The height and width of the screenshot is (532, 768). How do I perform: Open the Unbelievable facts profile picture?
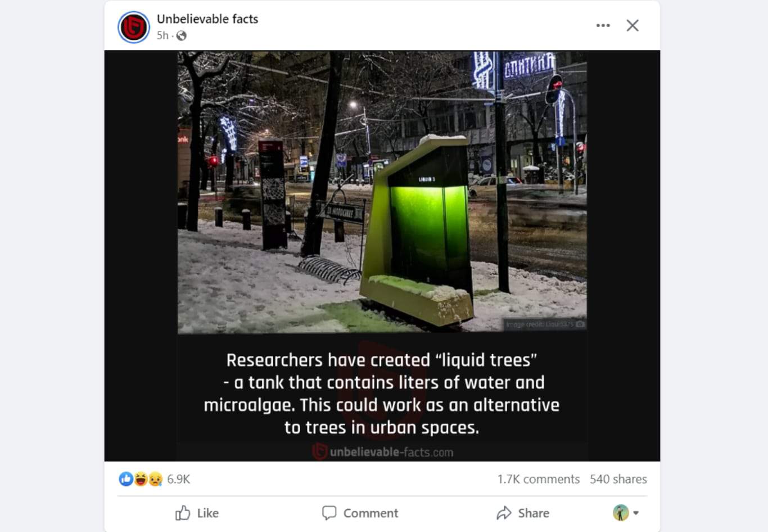click(x=133, y=26)
